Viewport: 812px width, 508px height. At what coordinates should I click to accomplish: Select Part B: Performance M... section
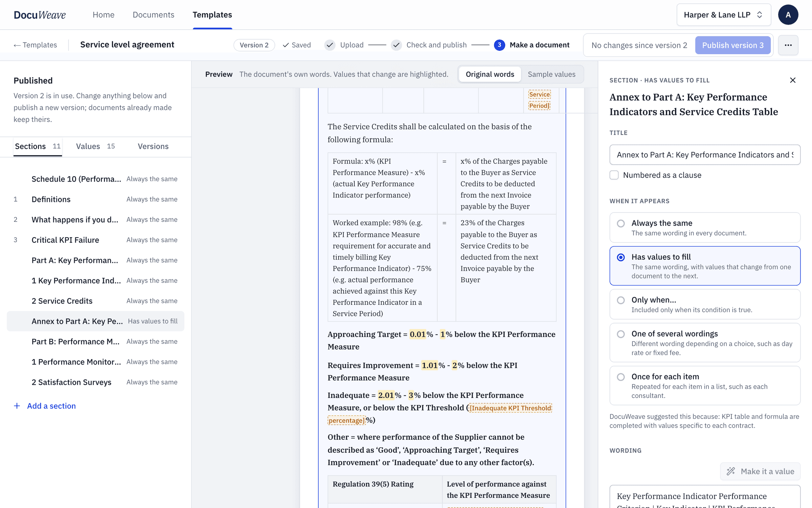tap(95, 341)
